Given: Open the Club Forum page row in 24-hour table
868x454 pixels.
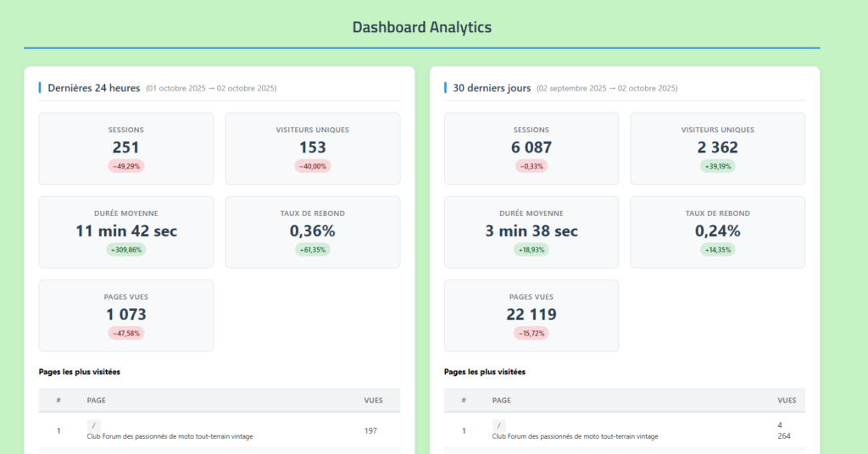Looking at the screenshot, I should [220, 431].
